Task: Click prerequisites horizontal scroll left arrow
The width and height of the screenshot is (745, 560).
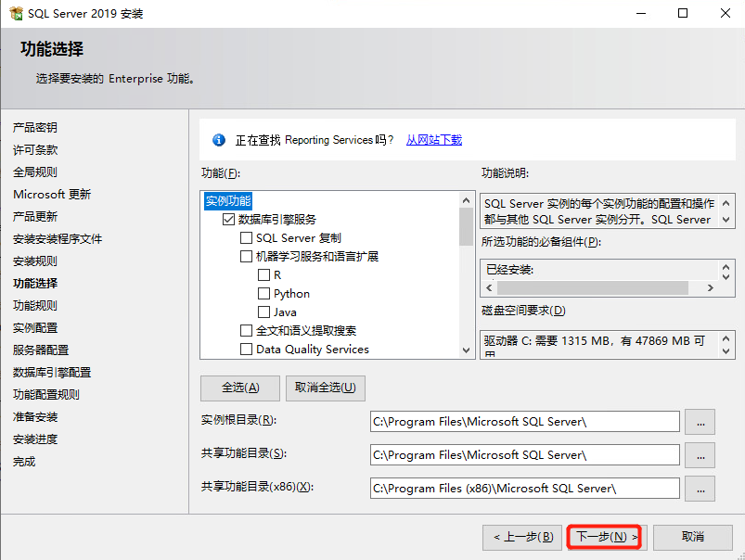Action: 489,287
